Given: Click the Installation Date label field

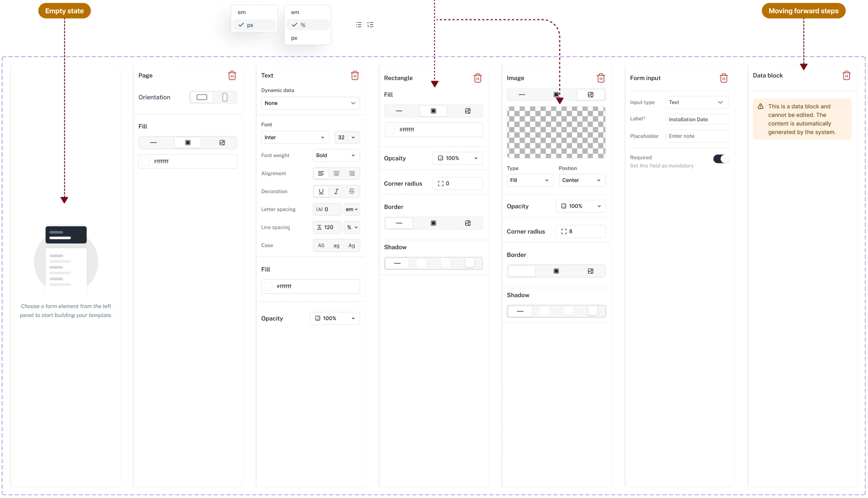Looking at the screenshot, I should coord(697,119).
